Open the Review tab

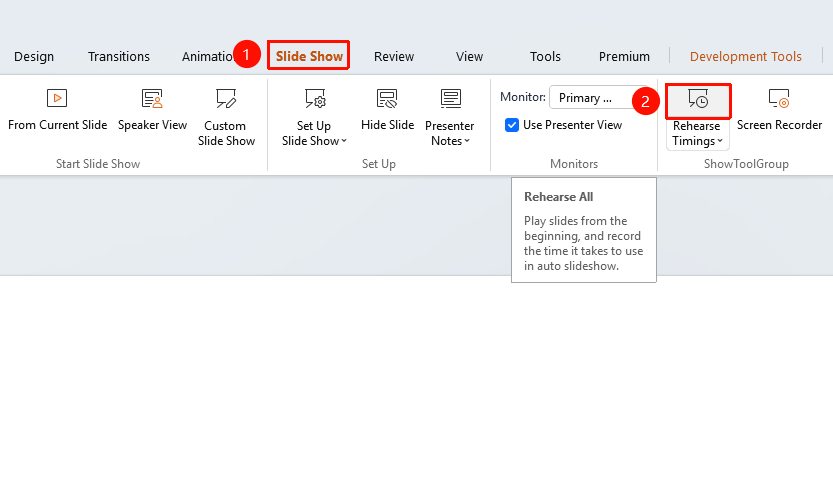pos(394,56)
